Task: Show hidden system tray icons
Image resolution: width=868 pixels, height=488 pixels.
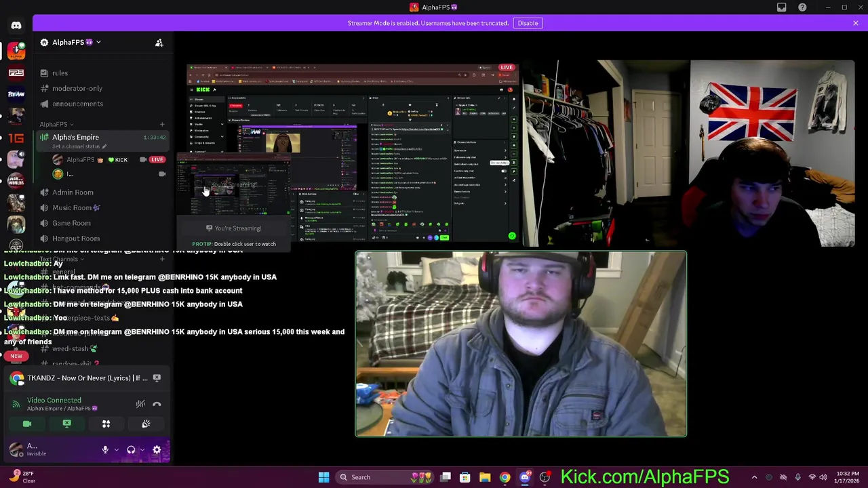Action: pyautogui.click(x=754, y=477)
